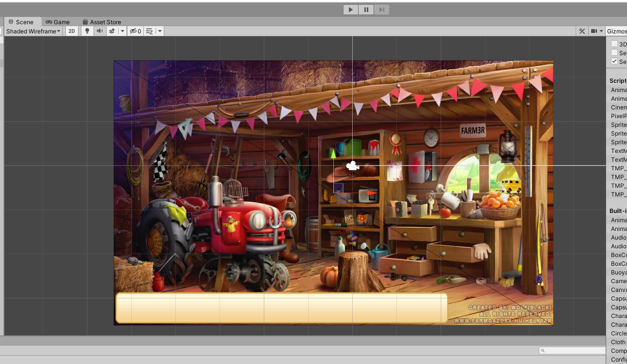Screen dimensions: 627x364
Task: Enable the 3D Icons checkbox
Action: 614,44
